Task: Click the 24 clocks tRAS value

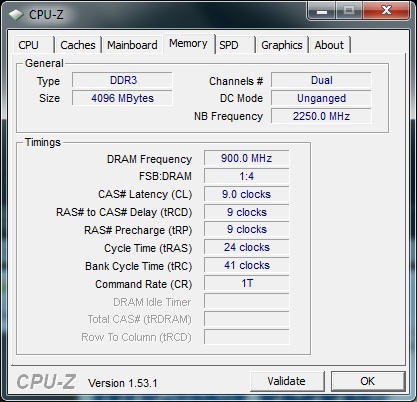Action: click(x=247, y=248)
